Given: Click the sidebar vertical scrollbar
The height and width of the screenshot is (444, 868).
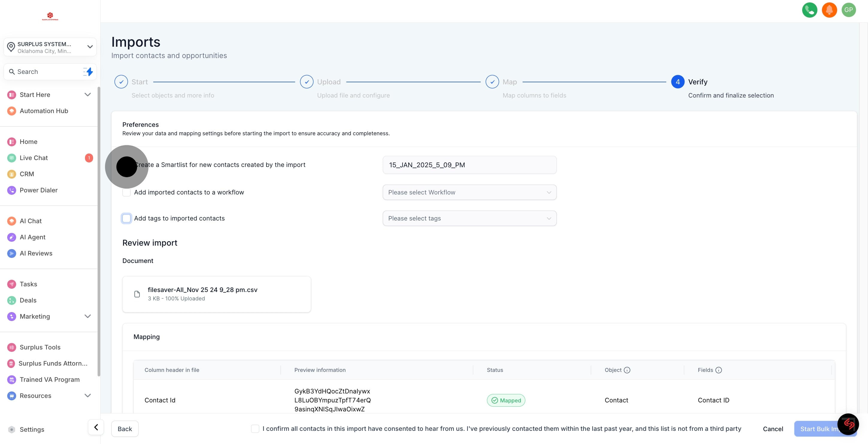Looking at the screenshot, I should click(99, 231).
